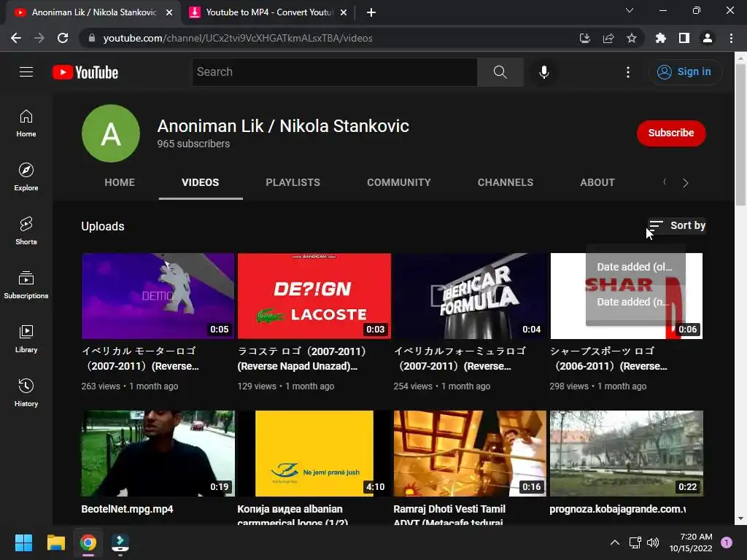Click the browser back arrow

point(16,38)
